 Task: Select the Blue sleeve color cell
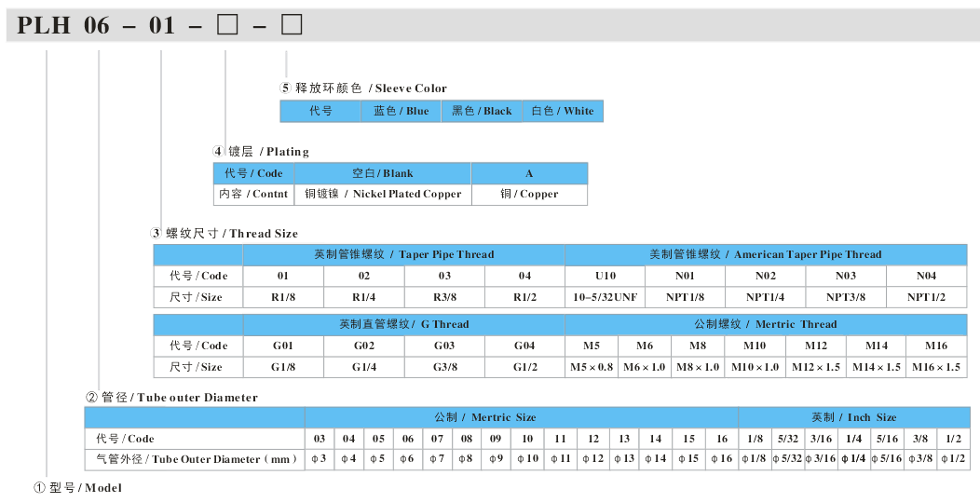point(401,111)
